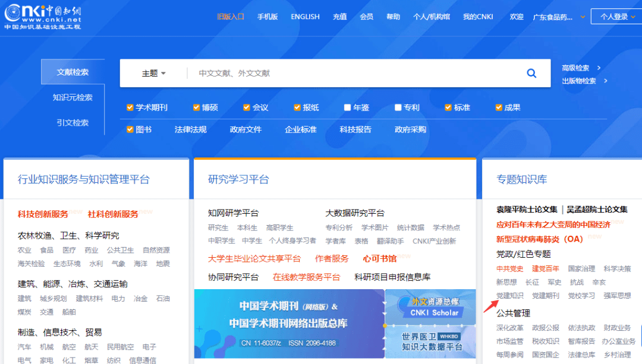Open the 高级检索 link
The height and width of the screenshot is (364, 642).
click(575, 68)
